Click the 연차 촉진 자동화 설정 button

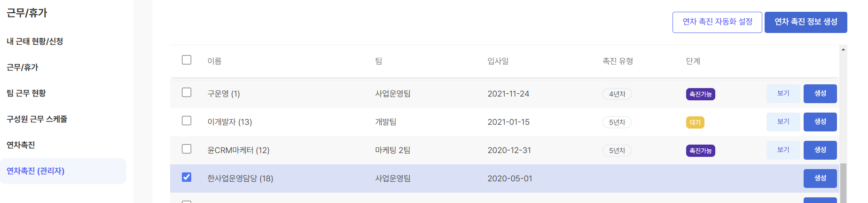point(717,22)
